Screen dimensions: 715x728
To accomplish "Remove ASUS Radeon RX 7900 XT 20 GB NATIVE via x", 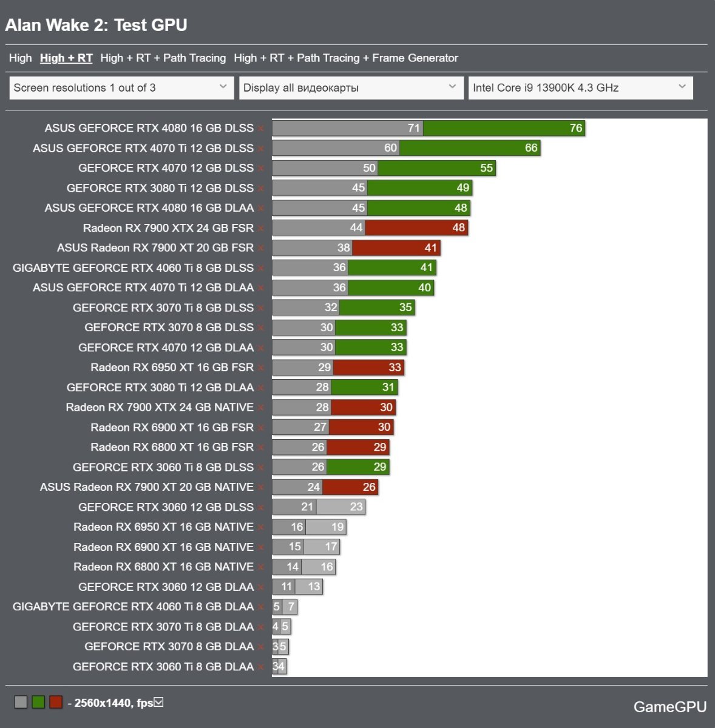I will click(261, 488).
